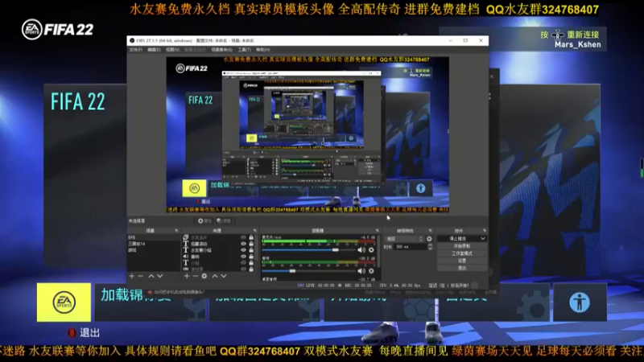
Task: Pop out the 控件 dock panel icon
Action: [485, 231]
